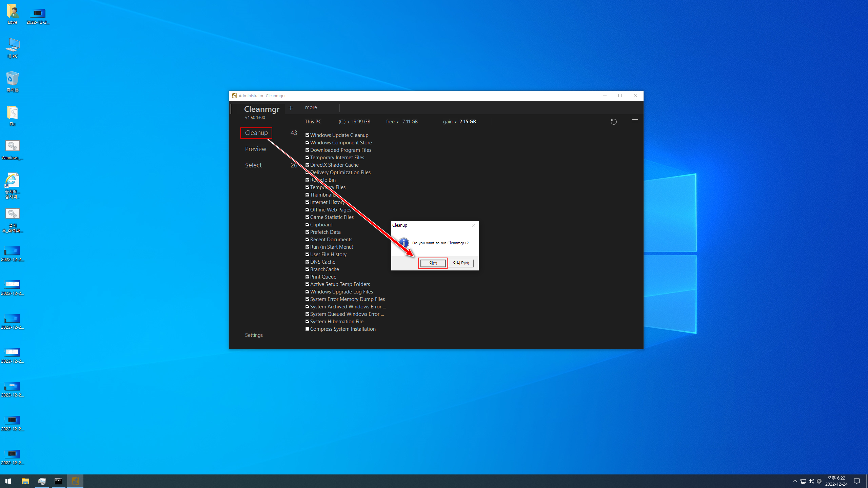
Task: Open the more tab
Action: coord(311,107)
